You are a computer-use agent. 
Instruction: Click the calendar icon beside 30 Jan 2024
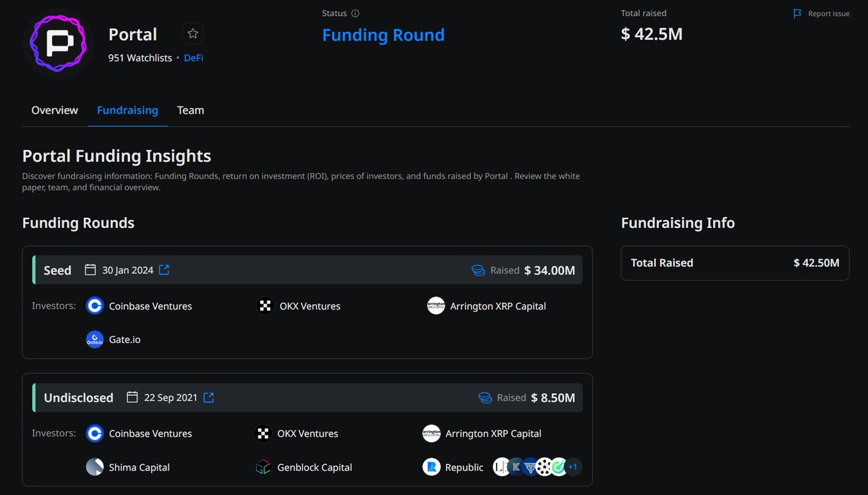click(x=90, y=270)
